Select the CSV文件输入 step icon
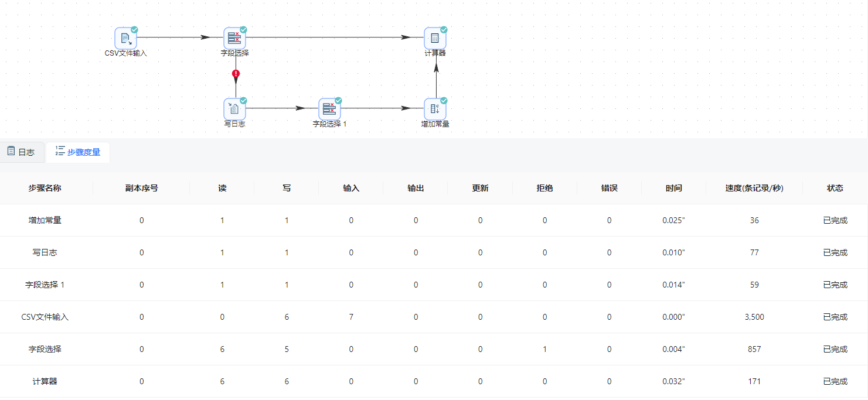This screenshot has width=868, height=400. pyautogui.click(x=125, y=38)
